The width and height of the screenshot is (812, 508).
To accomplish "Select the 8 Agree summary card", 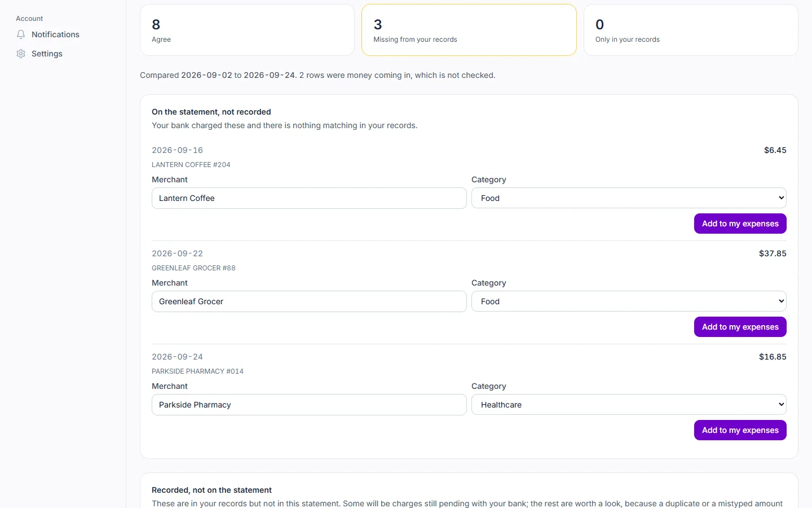I will coord(247,30).
